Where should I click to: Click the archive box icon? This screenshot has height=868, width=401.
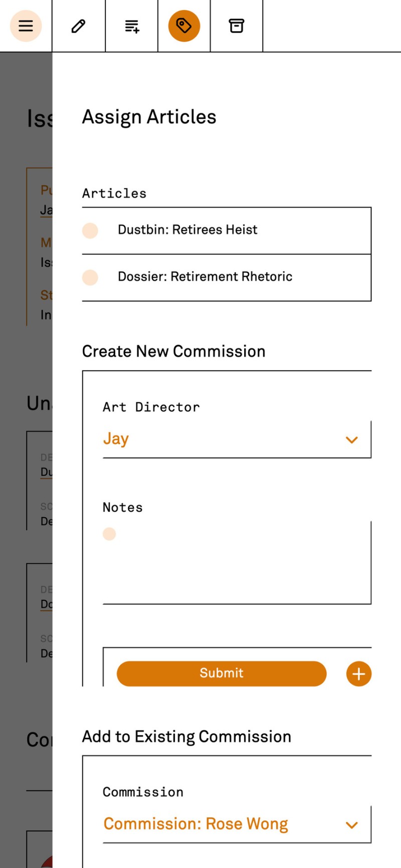pyautogui.click(x=237, y=26)
